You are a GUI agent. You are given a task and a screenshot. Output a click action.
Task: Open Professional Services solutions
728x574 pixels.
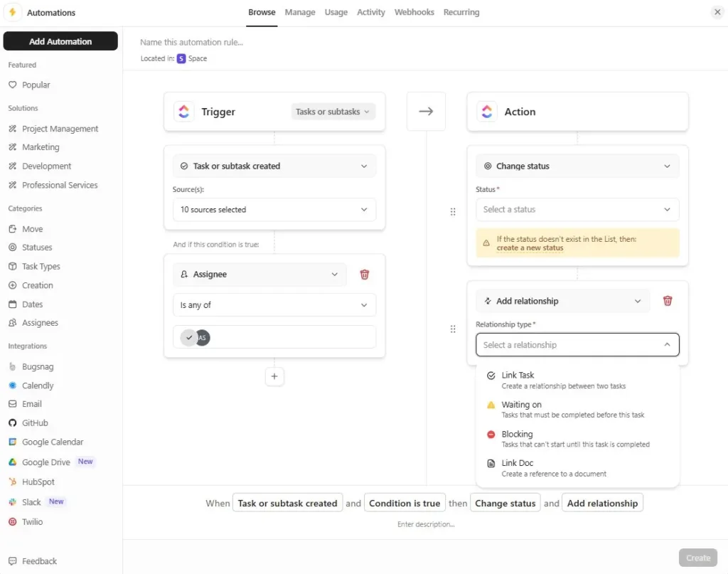tap(53, 186)
